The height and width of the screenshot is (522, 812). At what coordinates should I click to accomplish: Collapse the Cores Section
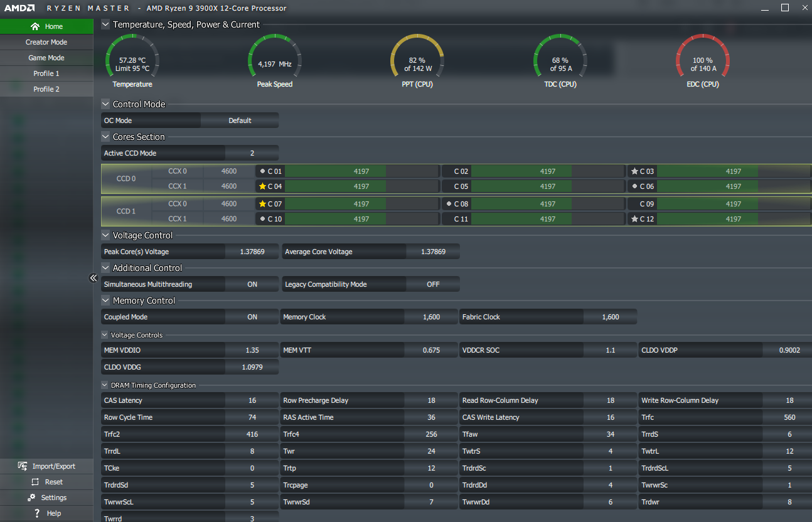pyautogui.click(x=105, y=137)
